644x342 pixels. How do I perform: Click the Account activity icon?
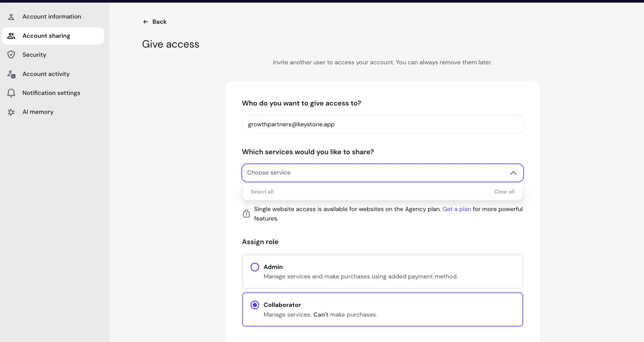tap(11, 74)
